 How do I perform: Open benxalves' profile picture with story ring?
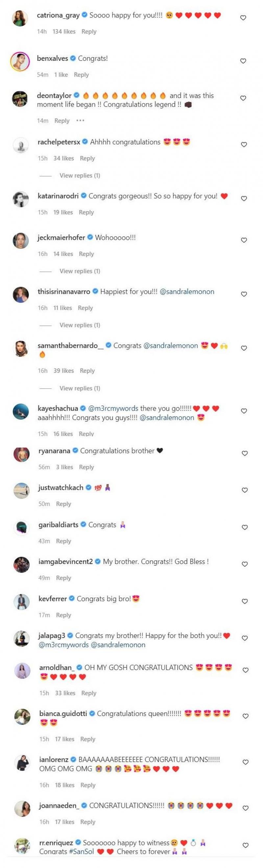click(19, 61)
